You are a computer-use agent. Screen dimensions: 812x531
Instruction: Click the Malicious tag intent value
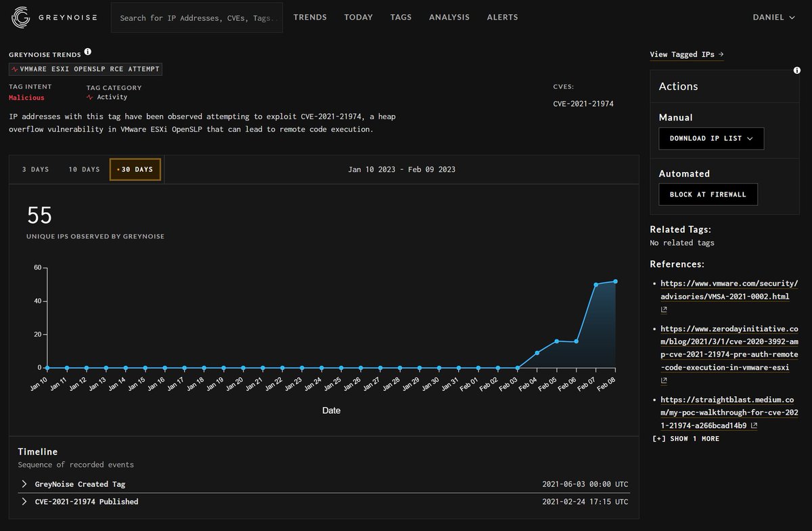click(26, 98)
